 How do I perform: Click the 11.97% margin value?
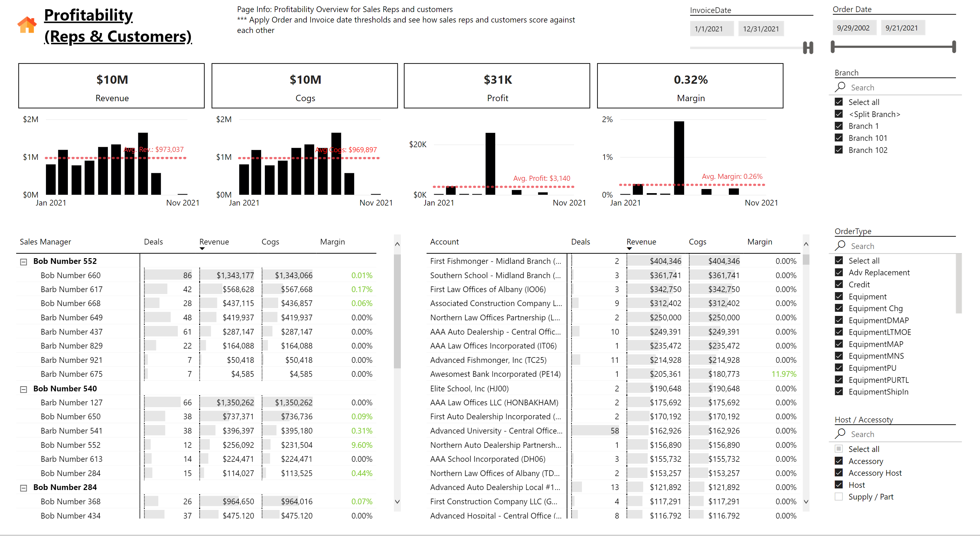pos(784,374)
